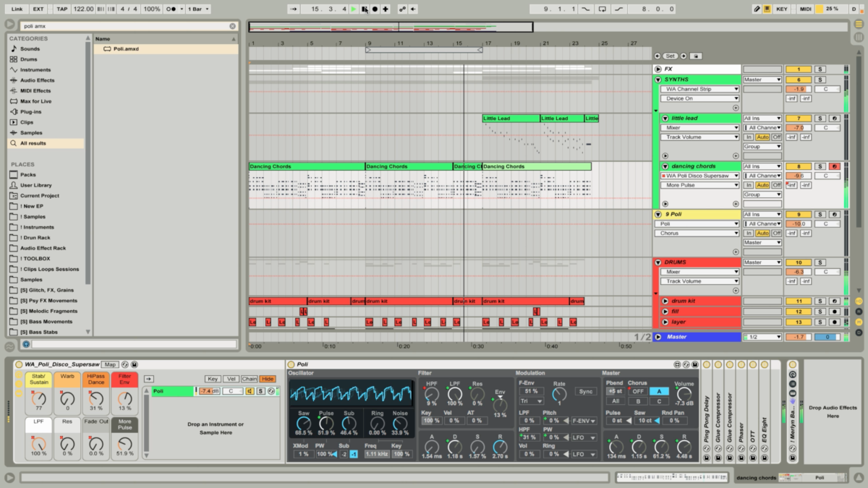
Task: Select Plug-ins category in browser
Action: tap(31, 111)
